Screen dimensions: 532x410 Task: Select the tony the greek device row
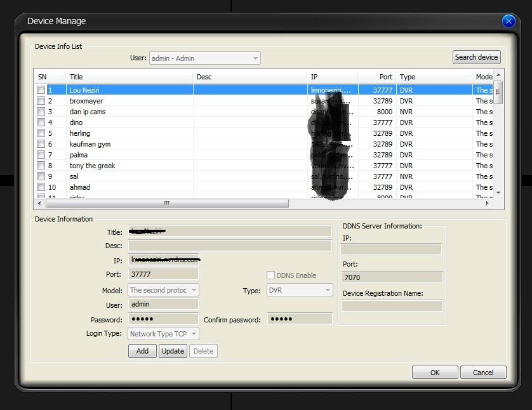click(x=93, y=166)
